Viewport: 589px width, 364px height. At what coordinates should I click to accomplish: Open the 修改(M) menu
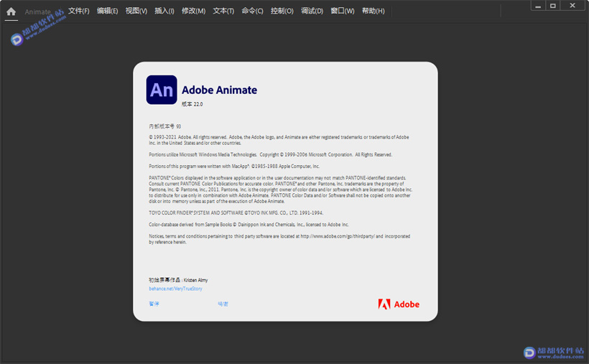[x=193, y=11]
